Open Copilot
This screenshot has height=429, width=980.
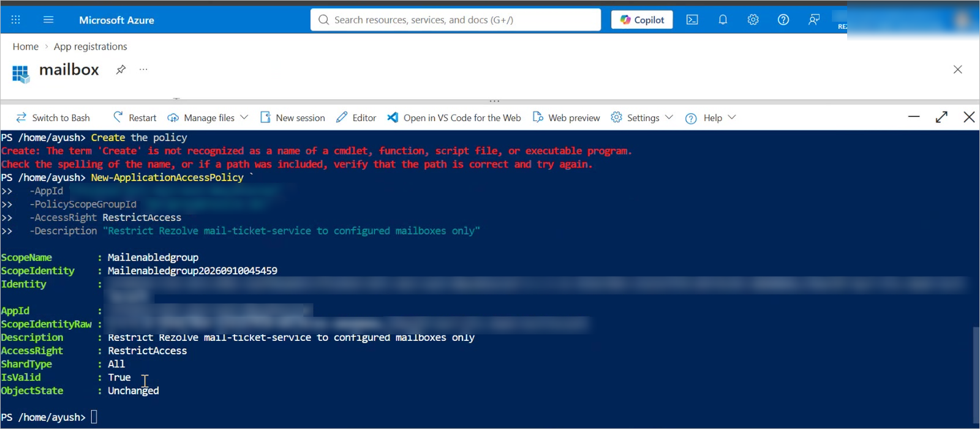(x=642, y=20)
